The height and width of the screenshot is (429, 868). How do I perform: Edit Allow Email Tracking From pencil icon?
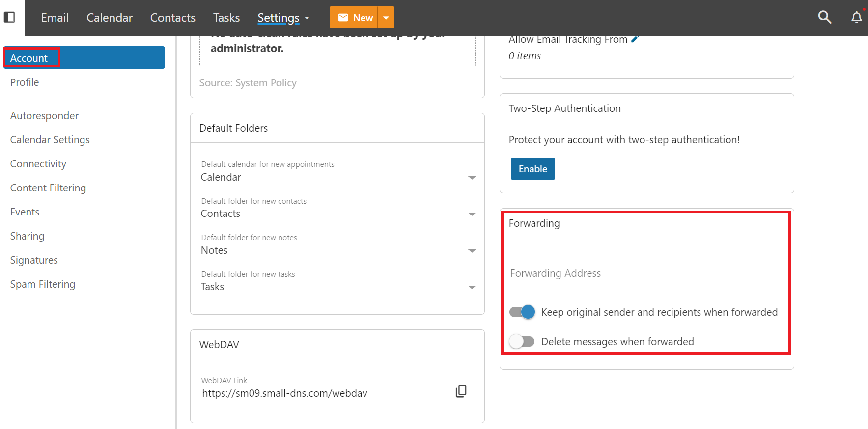tap(635, 39)
